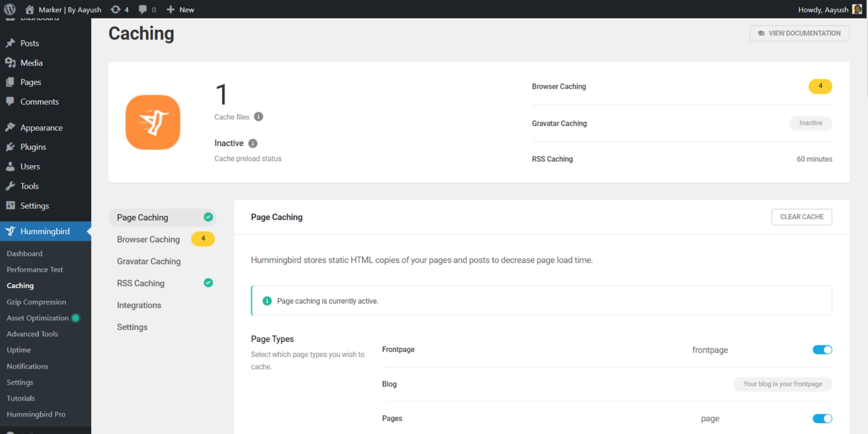Click Aayush's profile avatar thumbnail

click(x=857, y=9)
